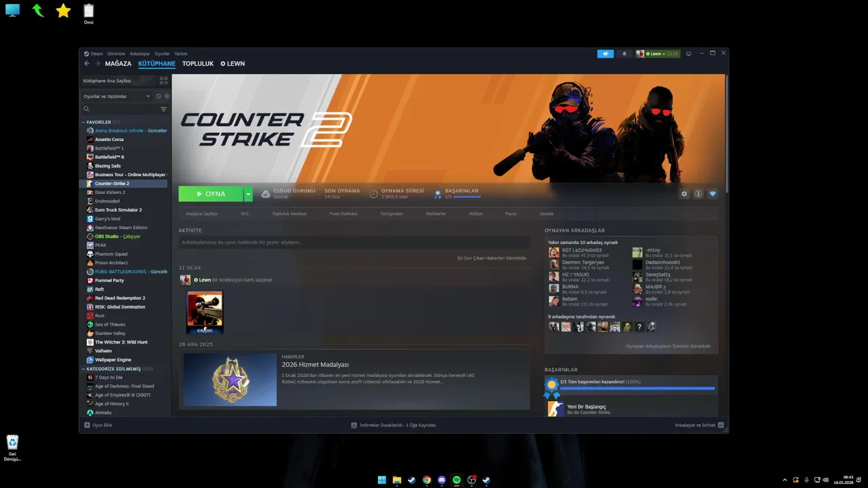This screenshot has height=488, width=868.
Task: Open game settings gear icon
Action: [x=684, y=194]
